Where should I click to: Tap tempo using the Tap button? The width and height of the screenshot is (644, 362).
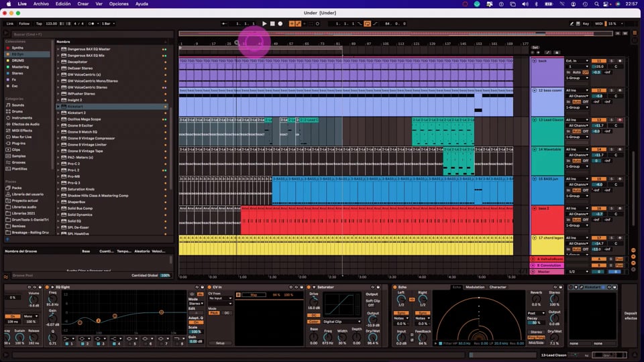click(x=39, y=24)
